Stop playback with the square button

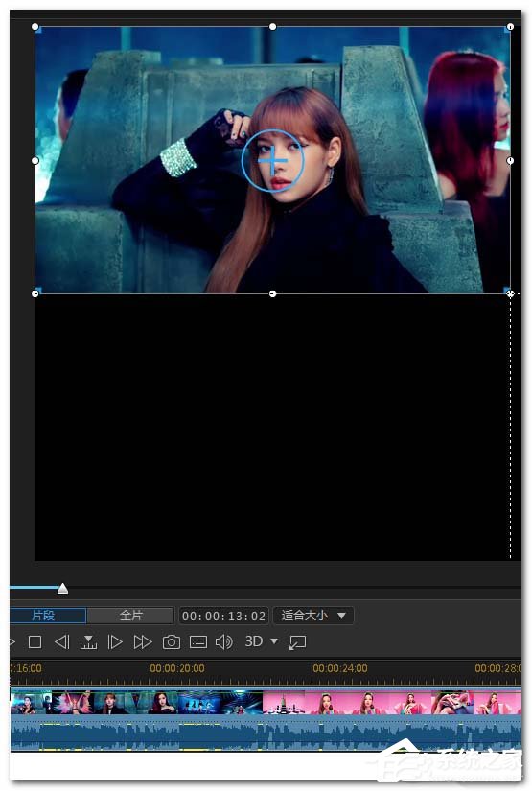(x=35, y=641)
